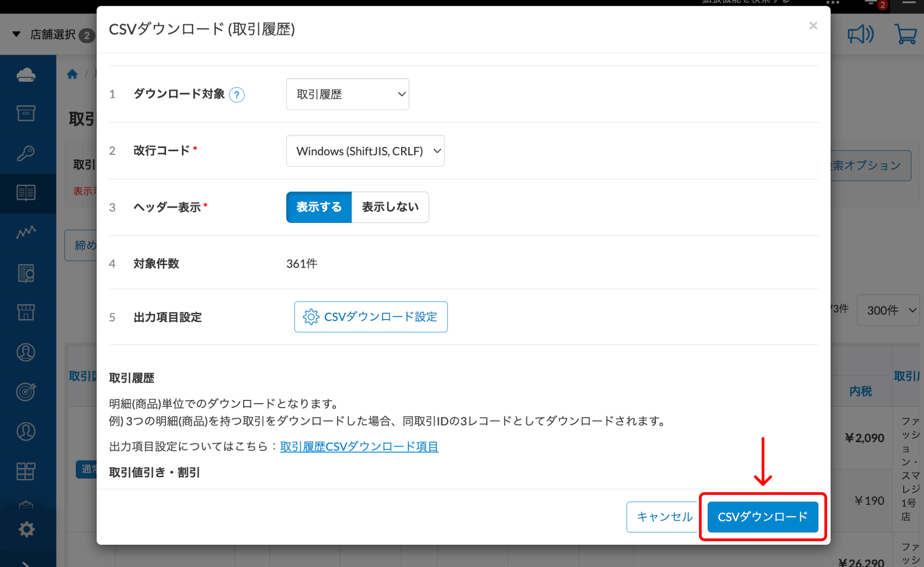Click the ¥2,090 amount cell
This screenshot has height=567, width=924.
point(864,438)
